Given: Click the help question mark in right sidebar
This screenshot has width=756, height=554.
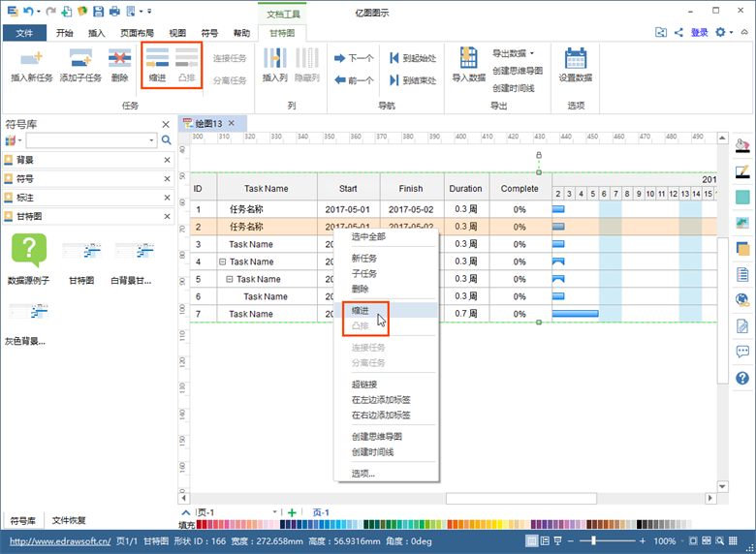Looking at the screenshot, I should pyautogui.click(x=742, y=378).
